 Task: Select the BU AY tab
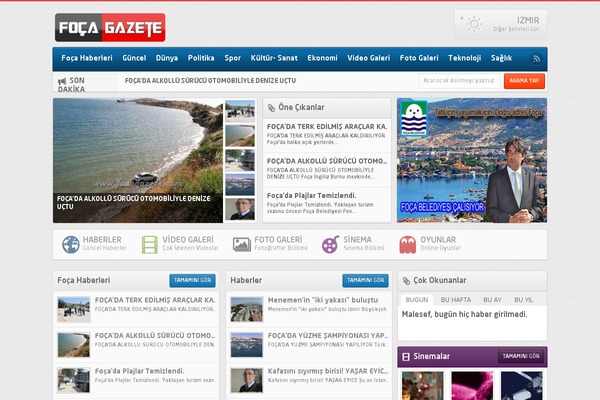tap(492, 300)
